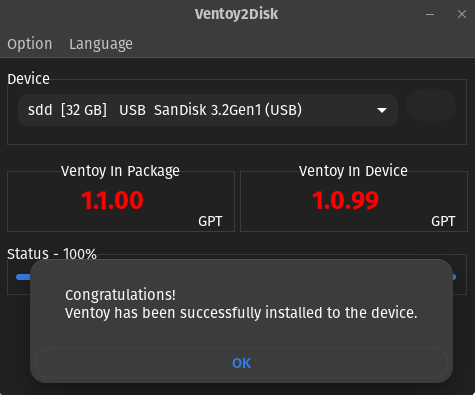Click the visible left end of the blue progress bar
Image resolution: width=475 pixels, height=395 pixels.
coord(23,277)
